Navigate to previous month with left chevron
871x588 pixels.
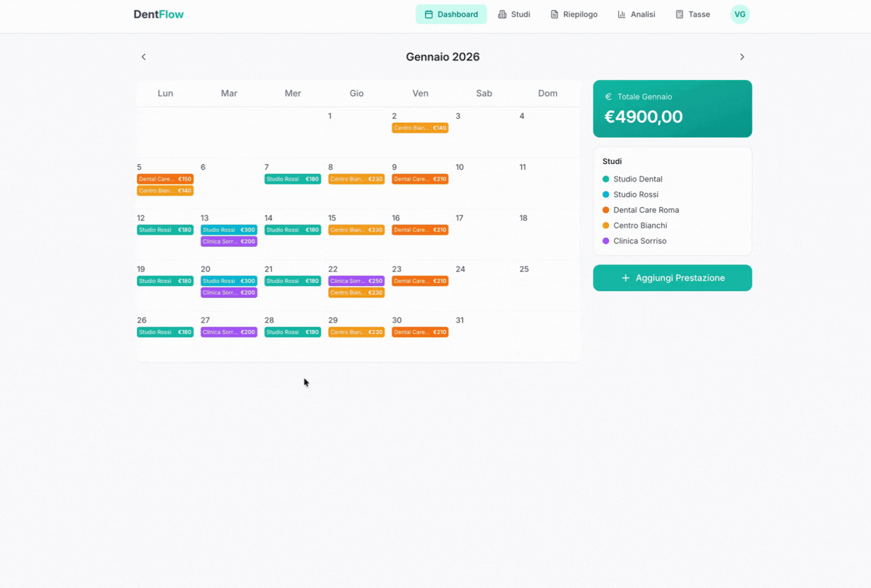click(x=143, y=57)
